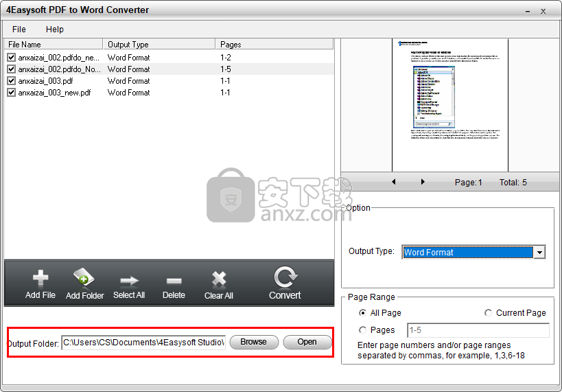Screen dimensions: 562x392
Task: Select the Current Page radio button
Action: (x=488, y=313)
